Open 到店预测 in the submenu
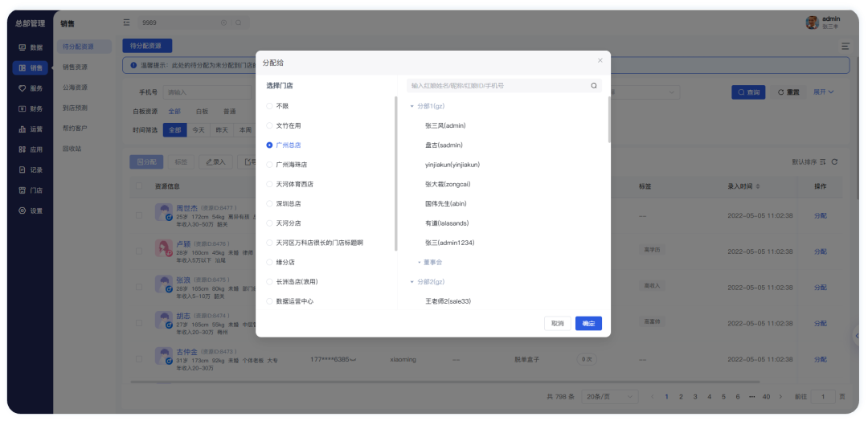The image size is (868, 421). [75, 108]
